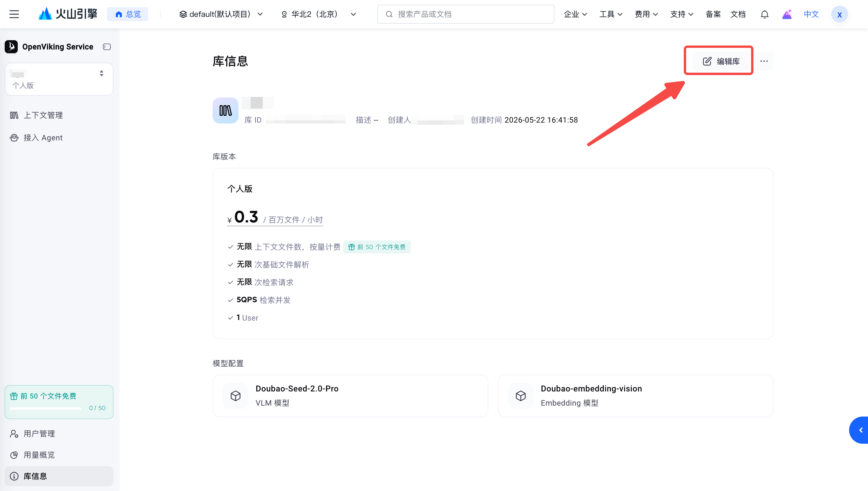Go to 接入 Agent in sidebar
Image resolution: width=868 pixels, height=491 pixels.
click(x=59, y=138)
